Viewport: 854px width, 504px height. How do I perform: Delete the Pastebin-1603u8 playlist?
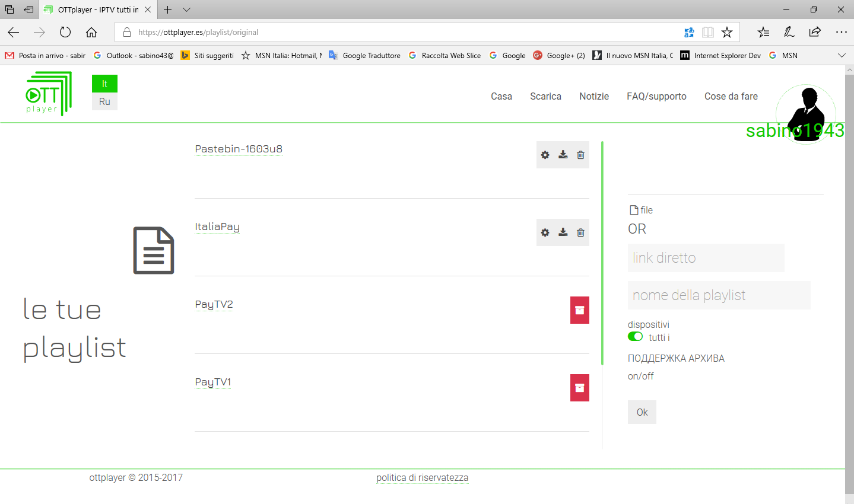(x=580, y=155)
